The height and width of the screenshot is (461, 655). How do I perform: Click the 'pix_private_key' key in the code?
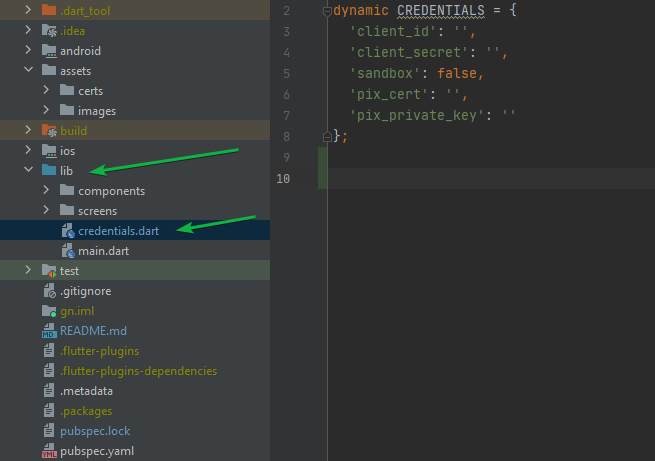coord(417,115)
